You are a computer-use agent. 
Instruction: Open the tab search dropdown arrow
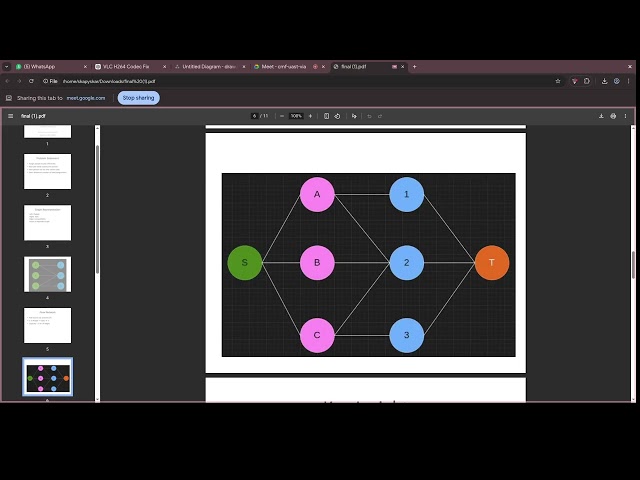(x=7, y=67)
